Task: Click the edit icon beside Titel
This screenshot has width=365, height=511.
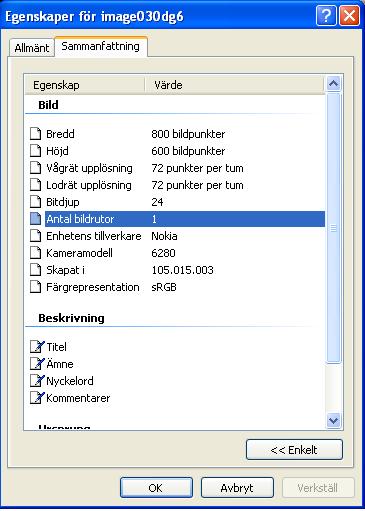Action: pos(37,347)
